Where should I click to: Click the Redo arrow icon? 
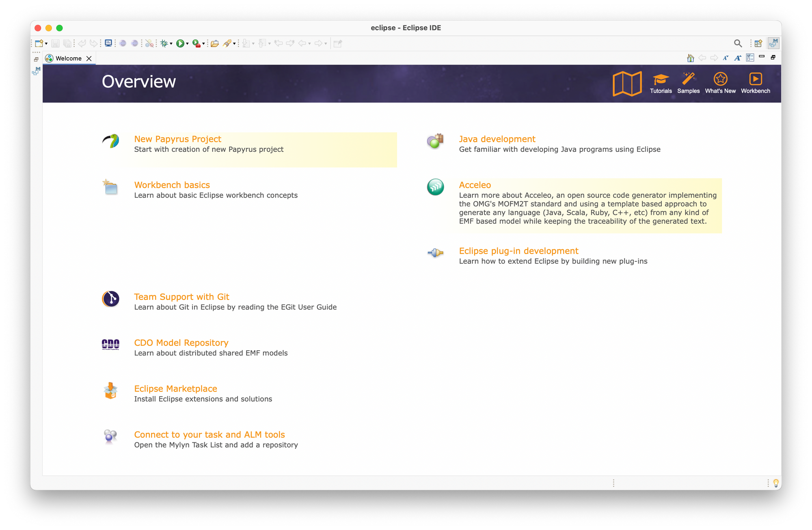pyautogui.click(x=94, y=43)
